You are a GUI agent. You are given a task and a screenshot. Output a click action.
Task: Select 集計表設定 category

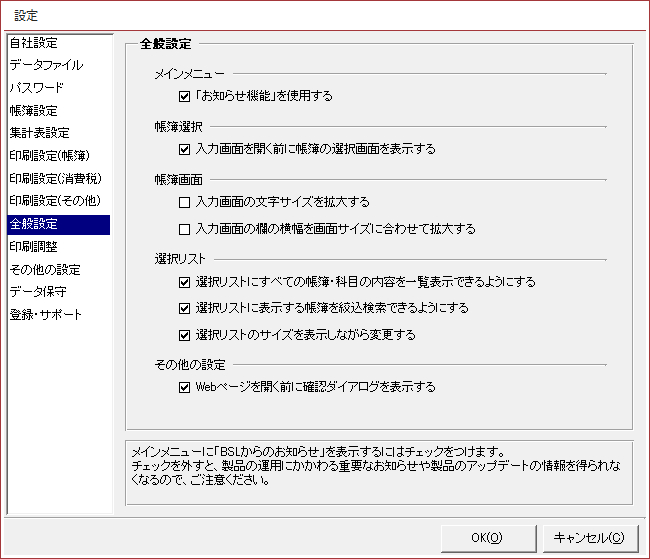(39, 133)
